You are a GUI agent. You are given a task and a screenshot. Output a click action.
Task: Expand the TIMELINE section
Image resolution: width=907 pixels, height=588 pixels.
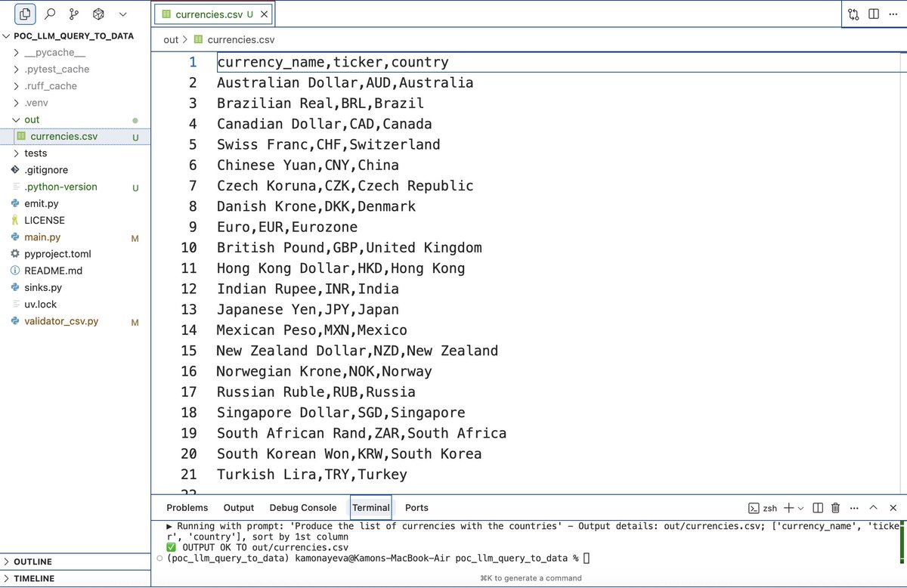pos(76,578)
